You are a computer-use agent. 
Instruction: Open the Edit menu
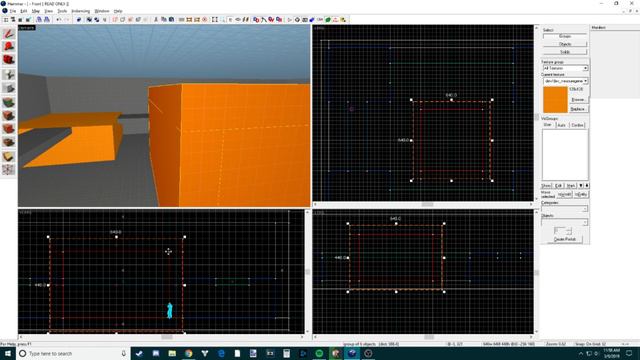tap(24, 11)
